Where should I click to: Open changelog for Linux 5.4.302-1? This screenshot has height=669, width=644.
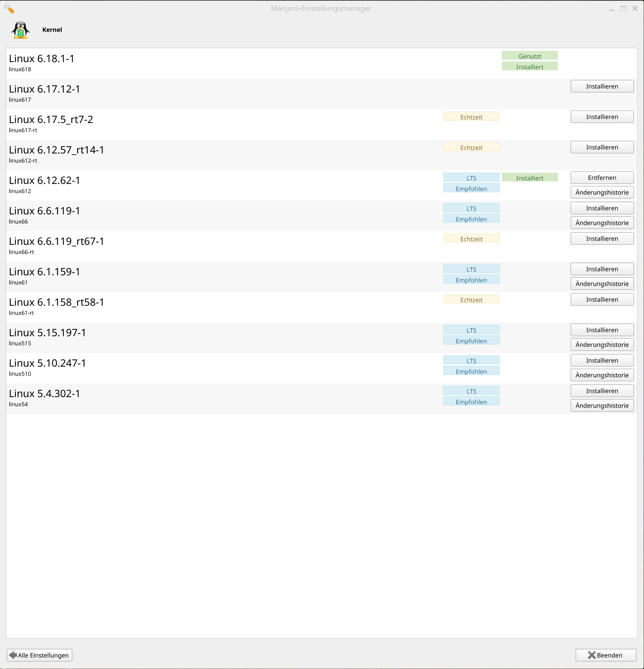[602, 405]
